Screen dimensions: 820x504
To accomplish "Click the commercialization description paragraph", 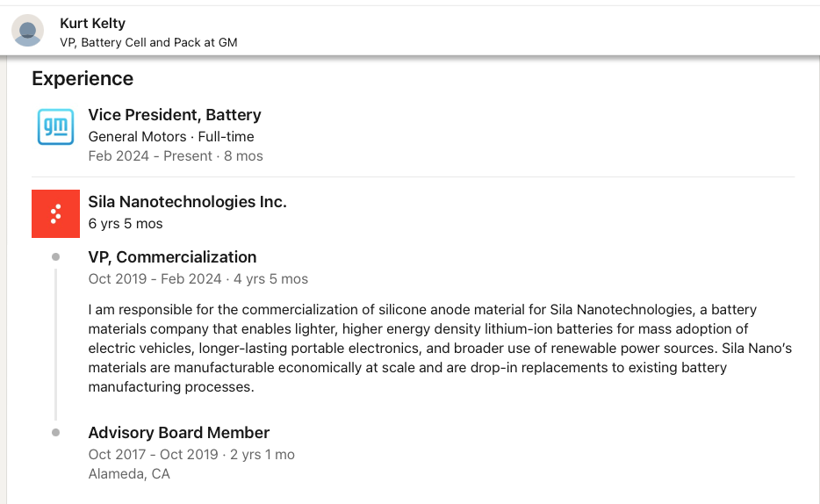I will coord(440,349).
